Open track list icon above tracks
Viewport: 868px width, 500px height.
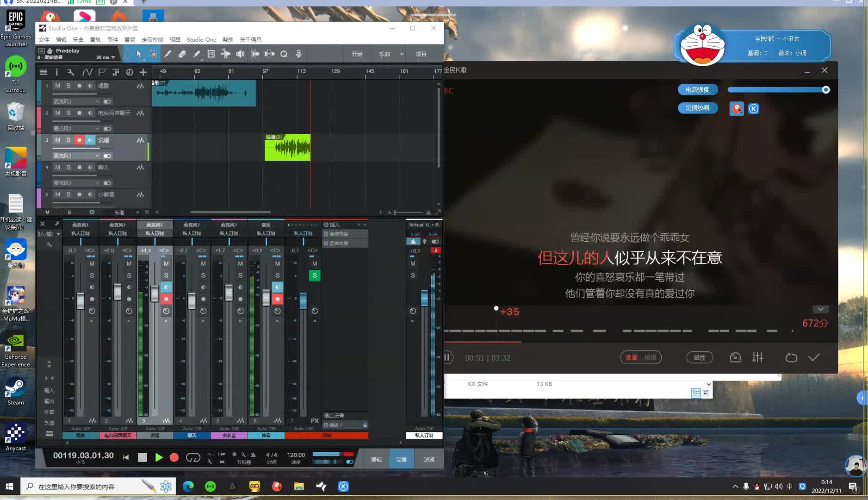[x=43, y=72]
